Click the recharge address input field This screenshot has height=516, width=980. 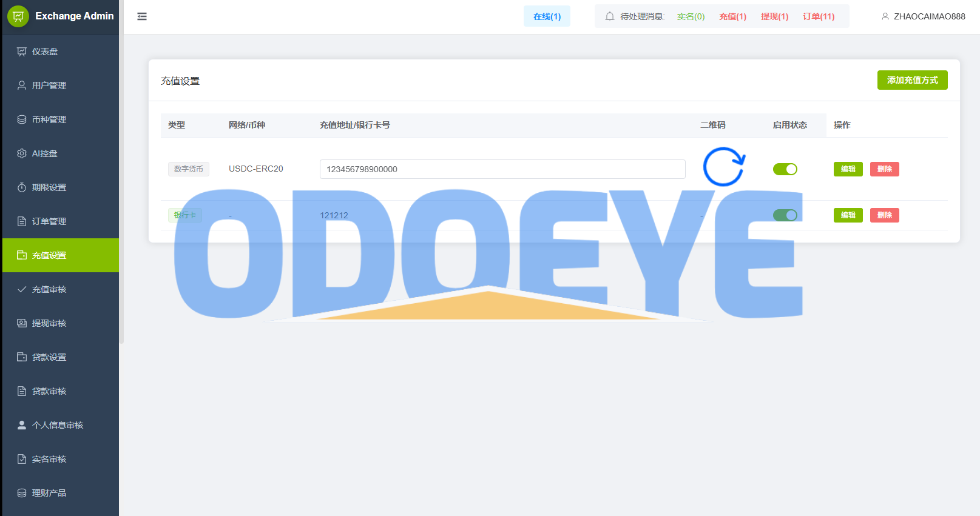coord(502,169)
